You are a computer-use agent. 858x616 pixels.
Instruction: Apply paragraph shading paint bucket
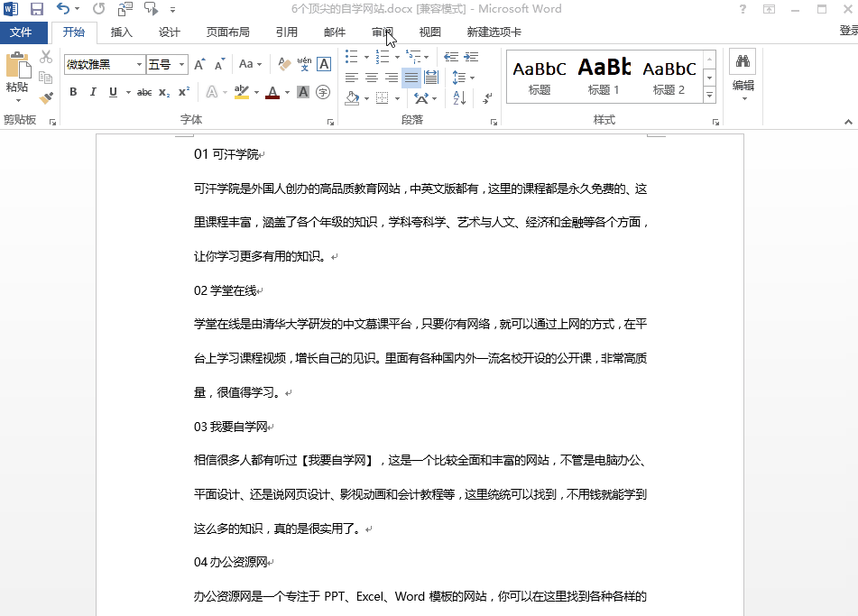[x=353, y=98]
